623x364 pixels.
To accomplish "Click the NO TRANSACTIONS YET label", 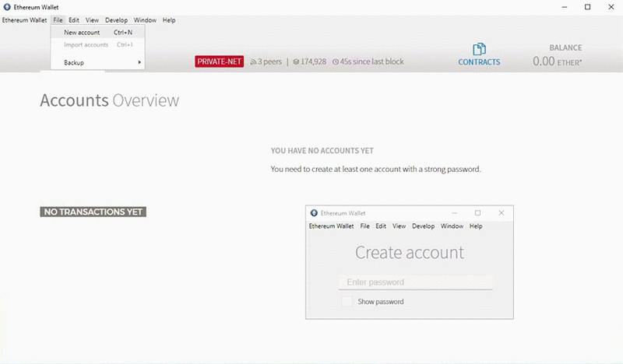I will pos(93,212).
